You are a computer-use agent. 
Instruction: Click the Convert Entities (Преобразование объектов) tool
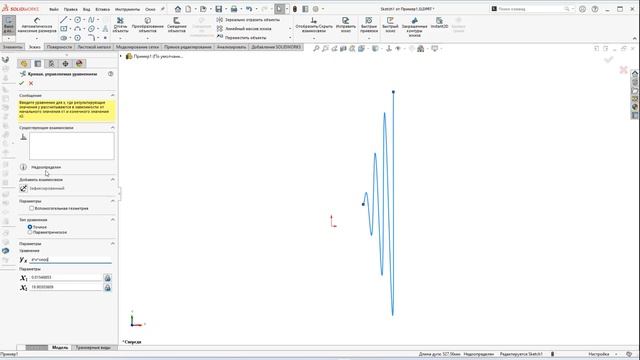[x=147, y=25]
